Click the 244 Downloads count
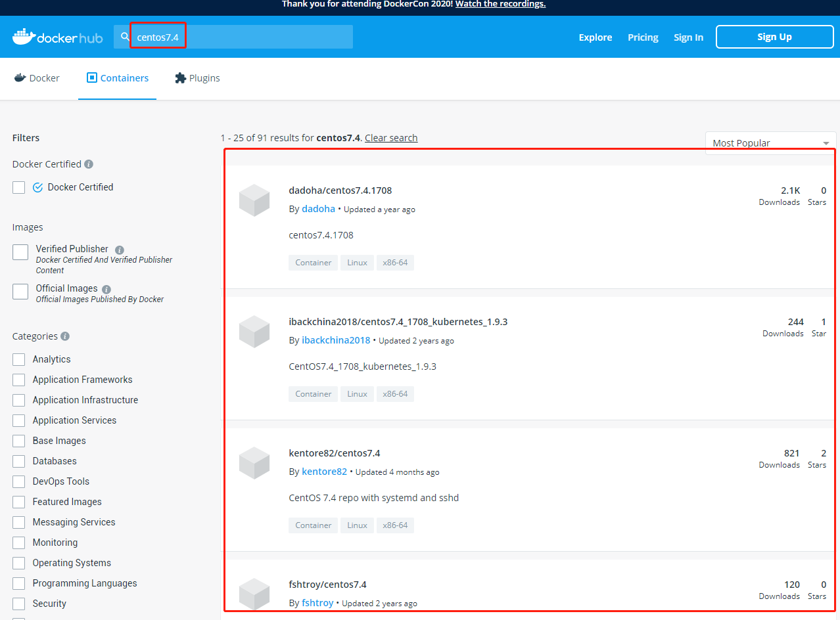 point(783,327)
